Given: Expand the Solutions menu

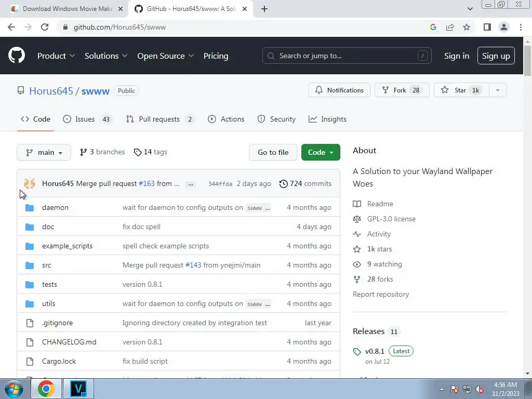Looking at the screenshot, I should [106, 56].
